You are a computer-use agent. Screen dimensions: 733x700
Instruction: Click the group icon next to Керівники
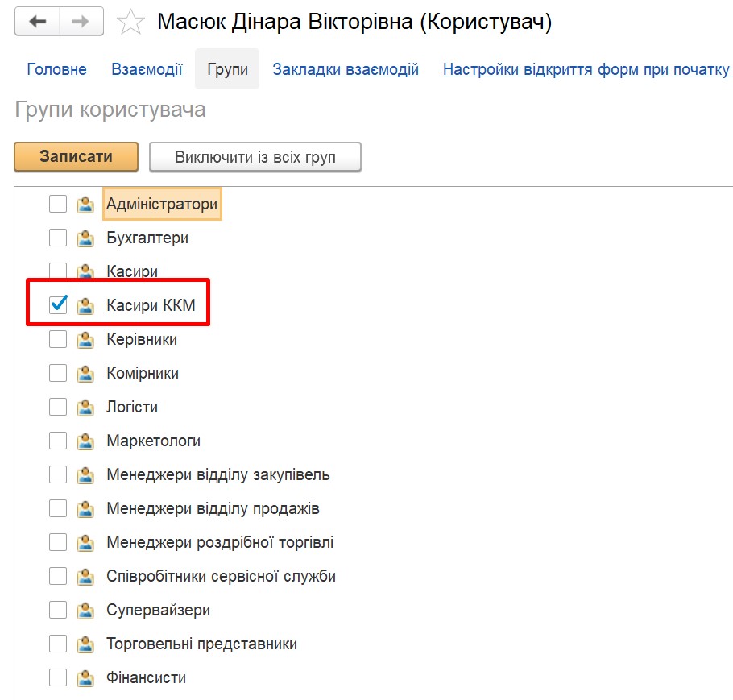(x=85, y=339)
